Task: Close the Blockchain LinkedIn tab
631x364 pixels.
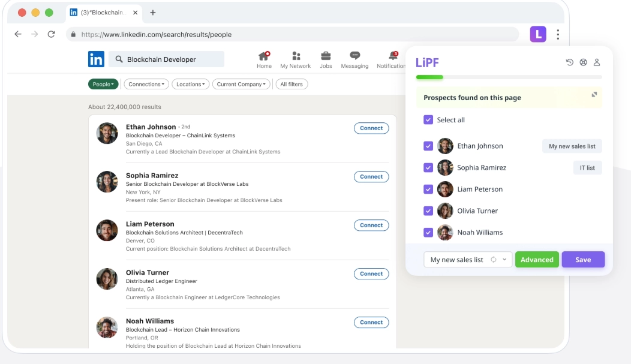Action: tap(135, 13)
